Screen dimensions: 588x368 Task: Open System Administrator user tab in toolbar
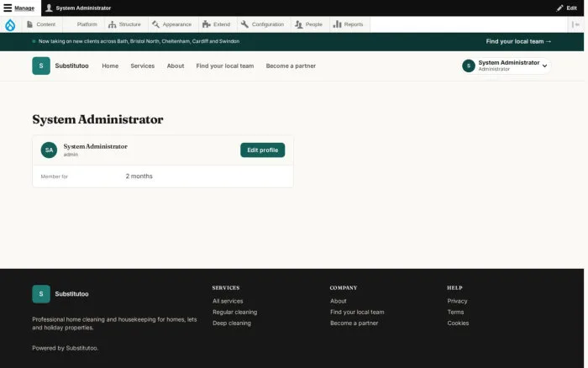click(x=78, y=8)
